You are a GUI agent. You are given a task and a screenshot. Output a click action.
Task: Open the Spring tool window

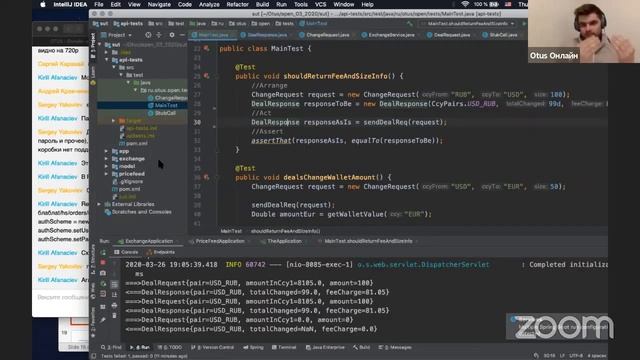pyautogui.click(x=253, y=348)
